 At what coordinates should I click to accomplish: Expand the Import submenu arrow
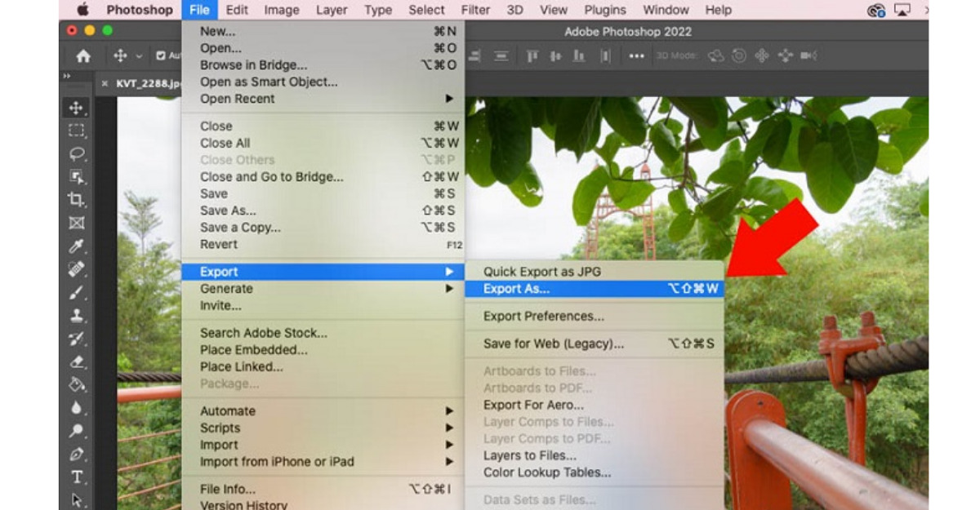(x=449, y=446)
